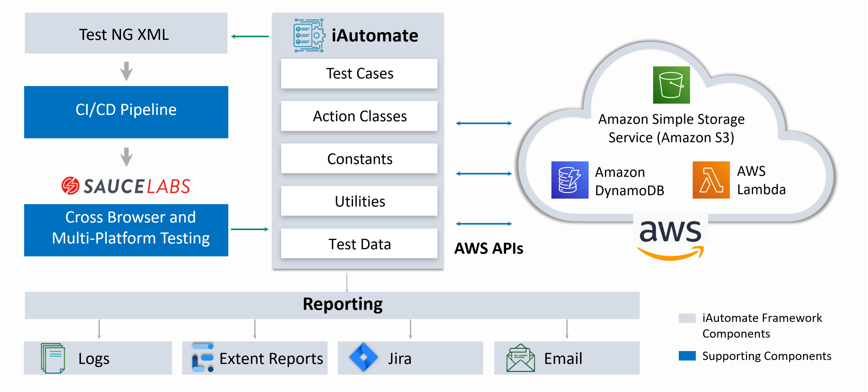Click the Utilities box
Image resolution: width=868 pixels, height=392 pixels.
[359, 201]
